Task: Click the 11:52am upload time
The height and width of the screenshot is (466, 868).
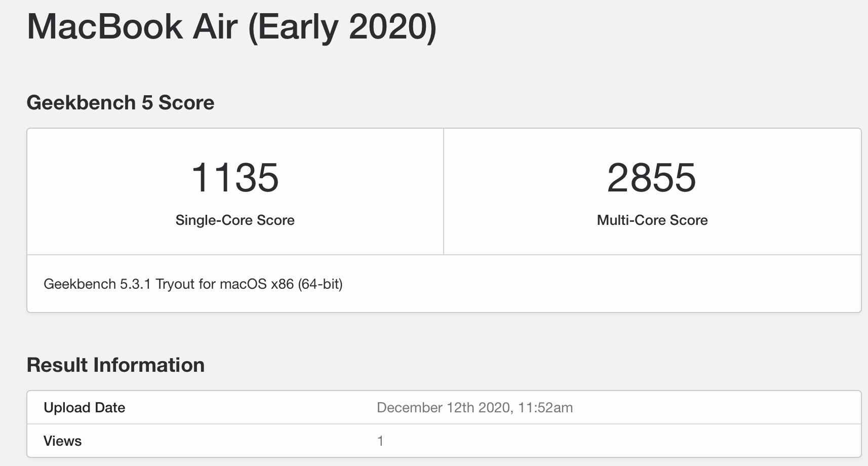Action: [545, 408]
